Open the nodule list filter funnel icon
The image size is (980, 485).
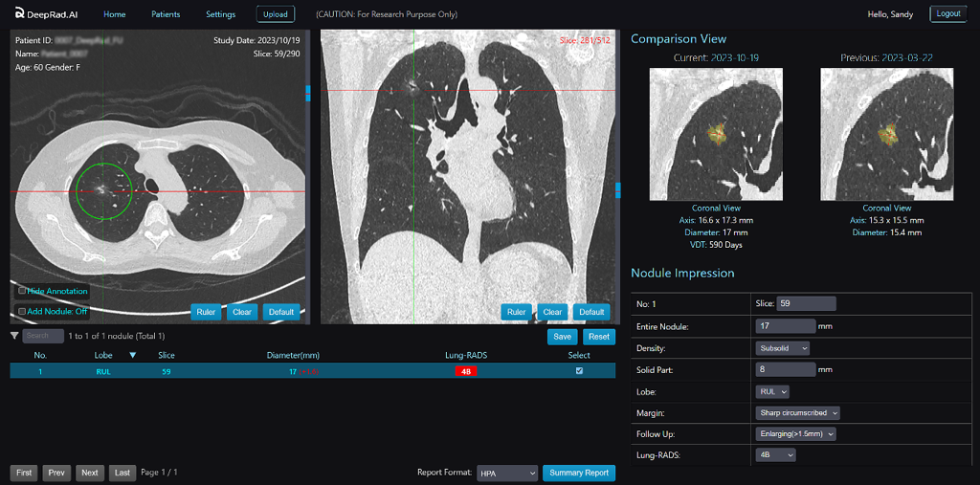(15, 337)
